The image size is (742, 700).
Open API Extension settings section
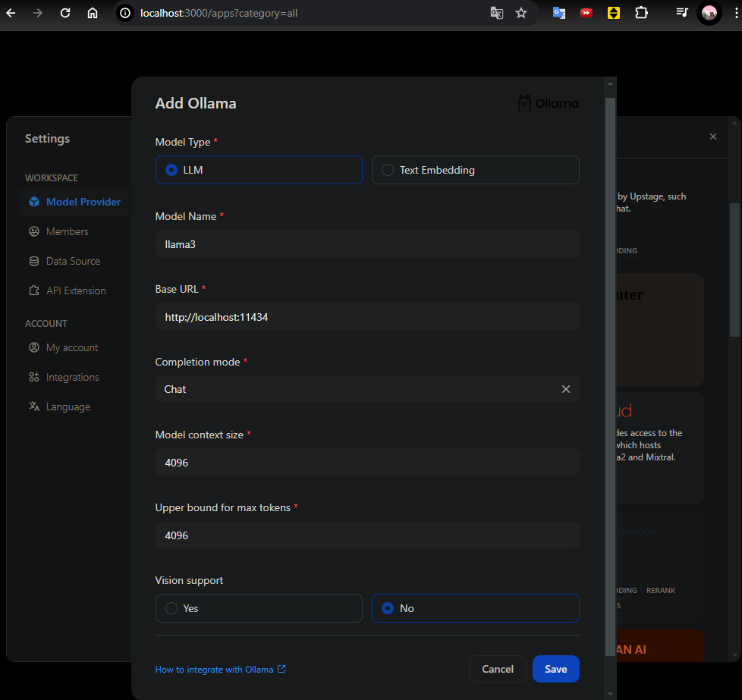[x=76, y=290]
